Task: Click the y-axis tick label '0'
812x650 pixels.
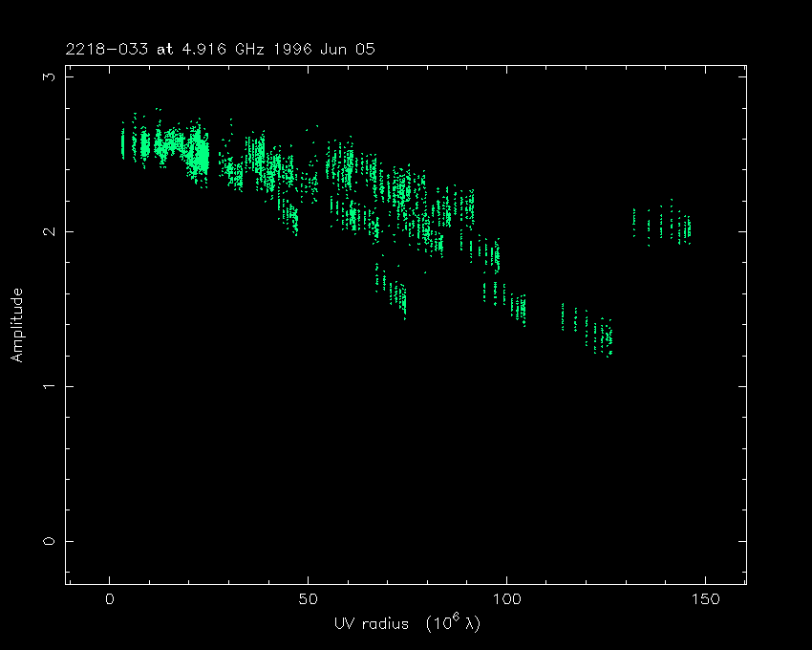Action: [52, 541]
